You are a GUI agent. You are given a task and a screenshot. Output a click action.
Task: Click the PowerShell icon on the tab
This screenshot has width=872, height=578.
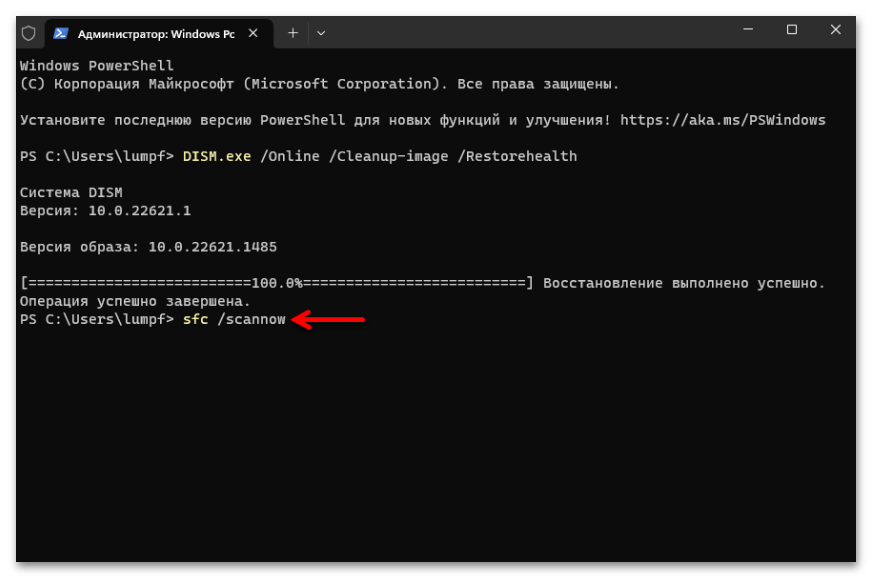coord(61,33)
